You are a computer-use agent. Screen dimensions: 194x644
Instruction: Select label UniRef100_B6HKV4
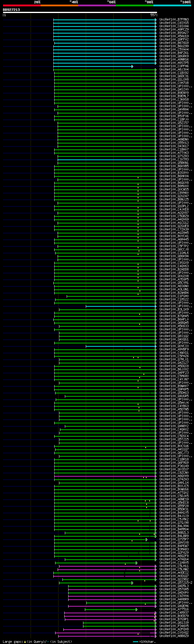pyautogui.click(x=174, y=176)
